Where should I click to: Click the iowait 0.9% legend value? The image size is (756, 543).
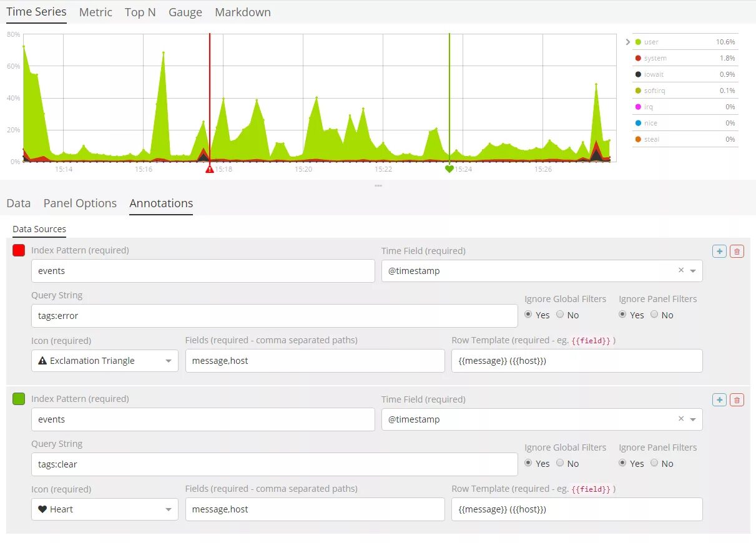pos(727,74)
